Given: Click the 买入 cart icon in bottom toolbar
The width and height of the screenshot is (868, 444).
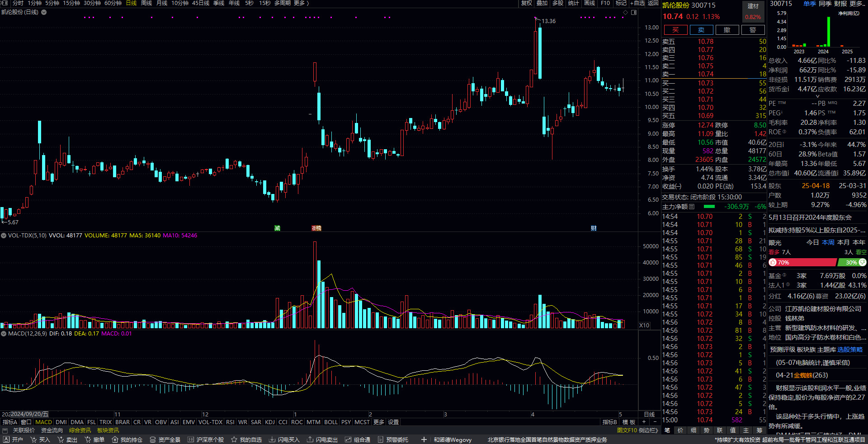Looking at the screenshot, I should click(33, 439).
